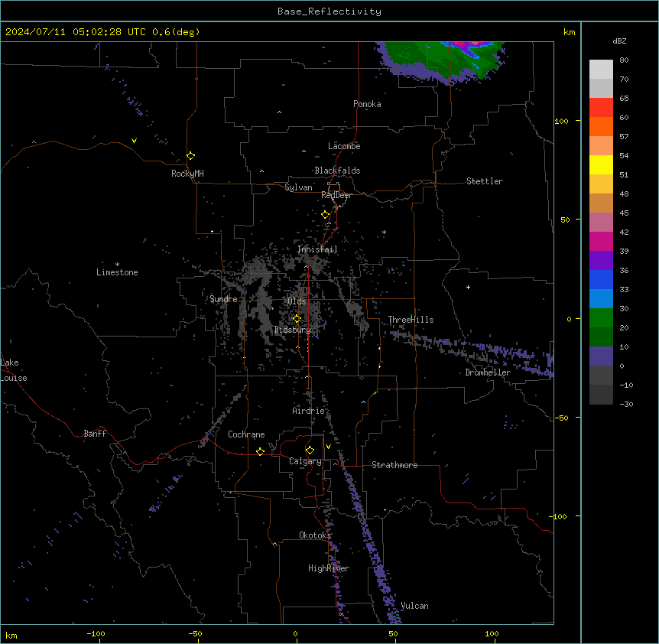Click the yellow V marker northwest of RockyMH
This screenshot has height=644, width=659.
134,141
